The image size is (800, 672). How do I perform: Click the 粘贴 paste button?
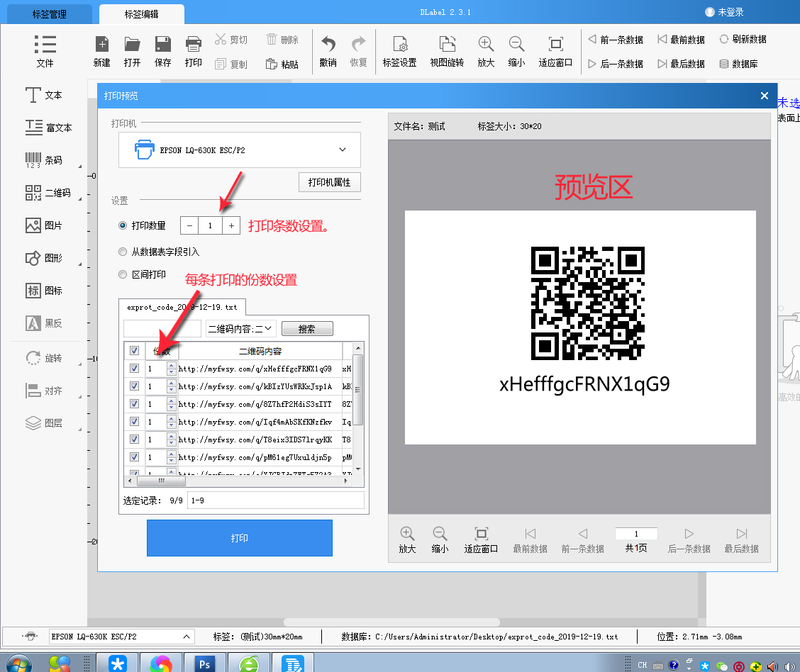282,65
